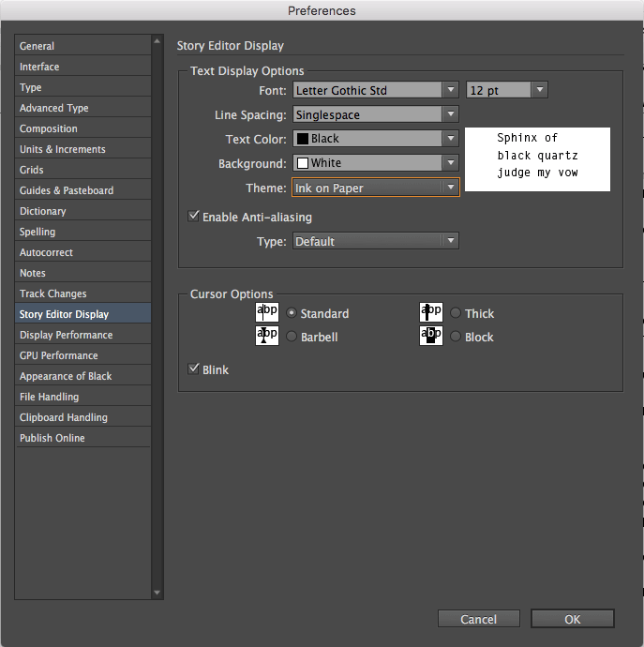Click the Barbell cursor preview icon

[x=267, y=336]
